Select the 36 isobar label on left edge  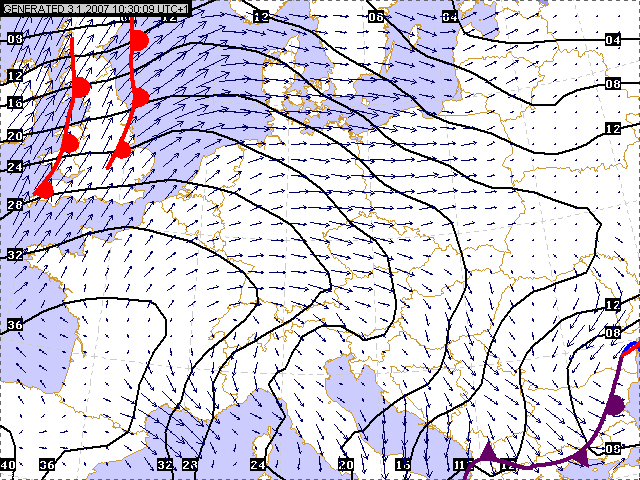14,325
